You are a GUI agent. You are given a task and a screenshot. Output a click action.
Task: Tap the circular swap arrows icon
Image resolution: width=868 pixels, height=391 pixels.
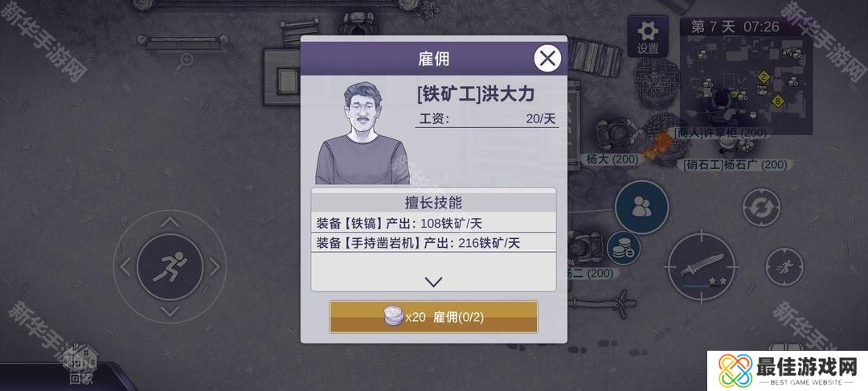pos(760,208)
